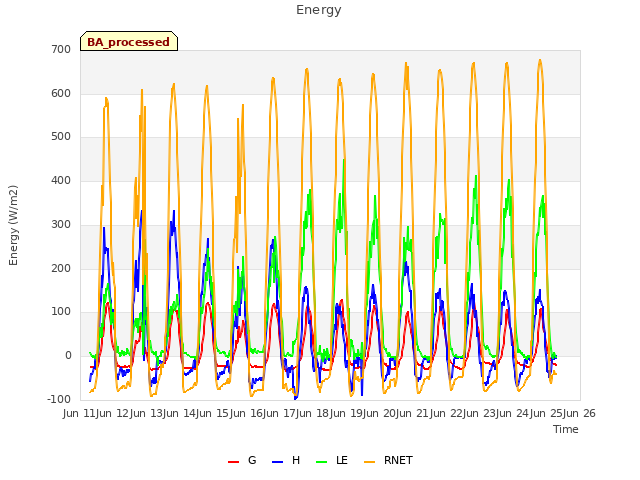640x480 pixels.
Task: Click the Jun 11 x-axis date label
Action: 80,413
